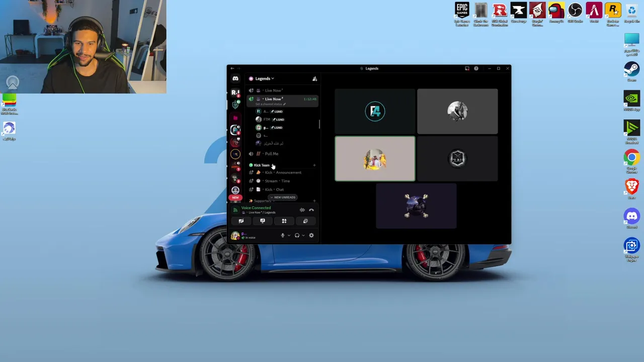This screenshot has height=362, width=644.
Task: Open Climb The Backrooms desktop shortcut
Action: (x=480, y=14)
